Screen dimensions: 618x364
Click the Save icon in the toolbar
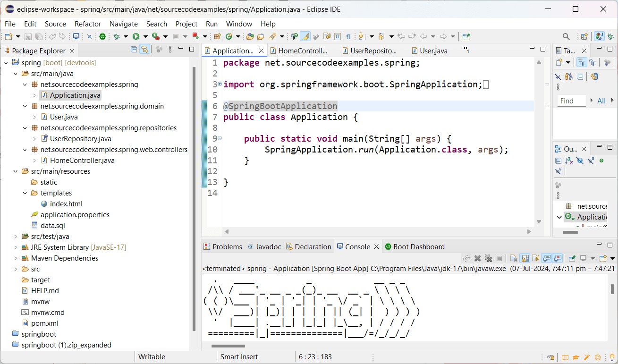point(28,36)
